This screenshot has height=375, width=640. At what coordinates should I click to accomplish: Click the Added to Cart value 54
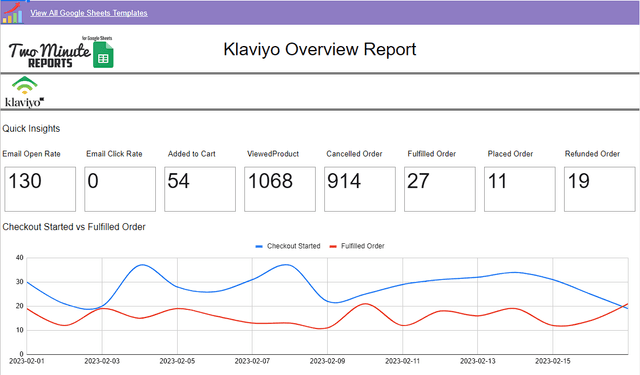(178, 181)
